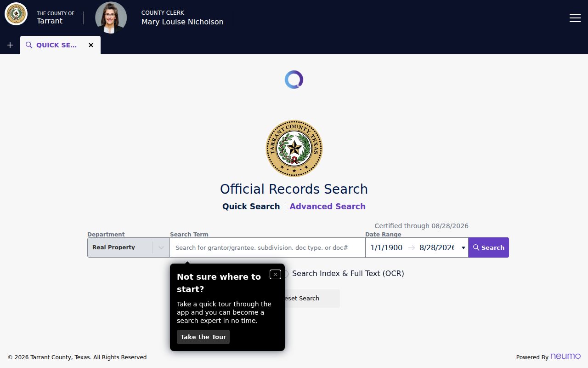
Task: Select the Quick Search mode link
Action: (251, 207)
